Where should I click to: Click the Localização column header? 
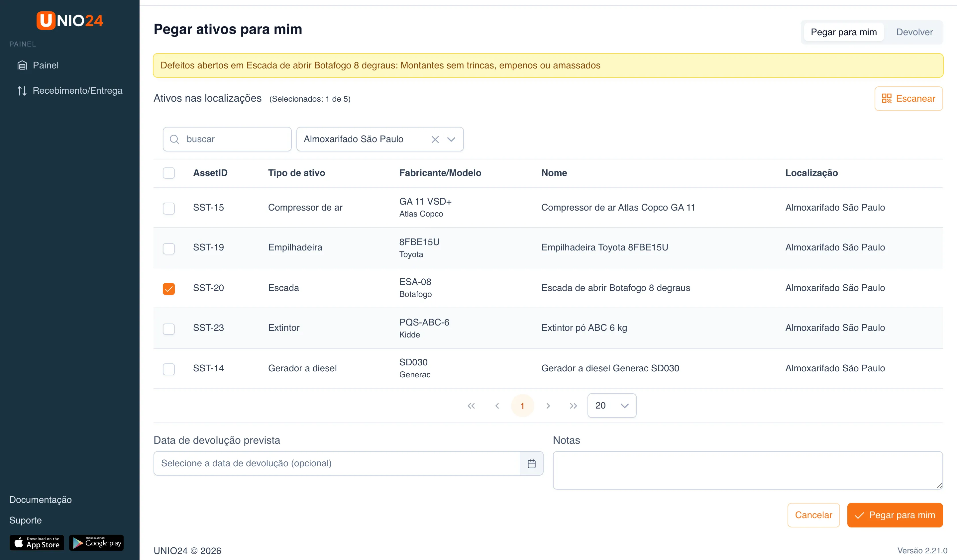pyautogui.click(x=811, y=173)
